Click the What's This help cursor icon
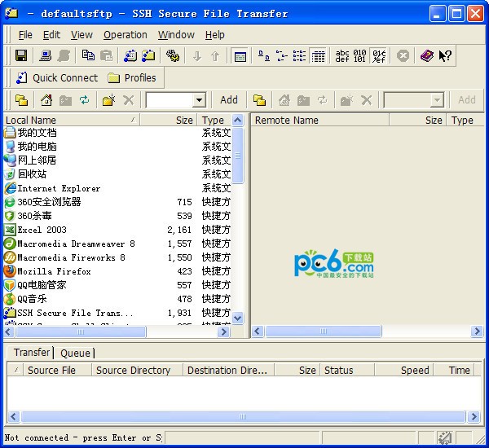Viewport: 489px width, 448px height. [445, 55]
